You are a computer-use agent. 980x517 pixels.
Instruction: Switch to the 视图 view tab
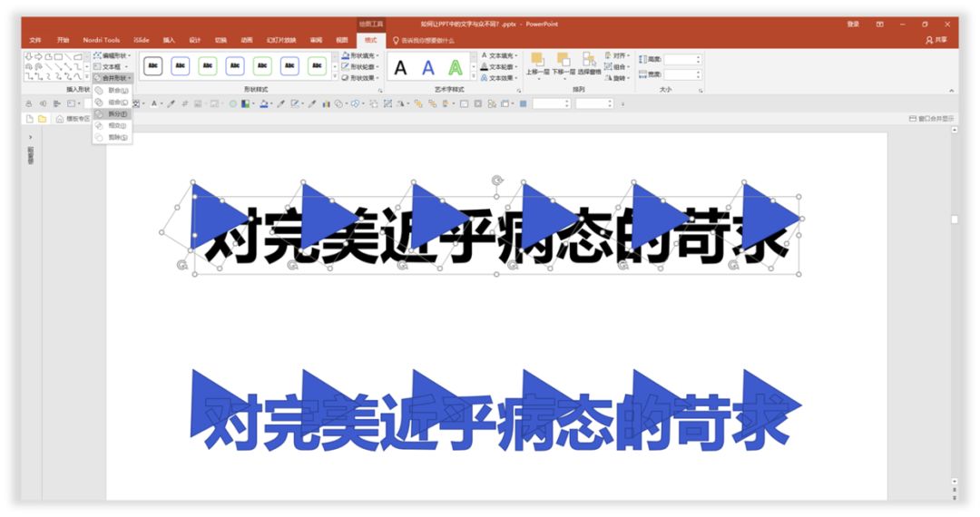coord(342,40)
